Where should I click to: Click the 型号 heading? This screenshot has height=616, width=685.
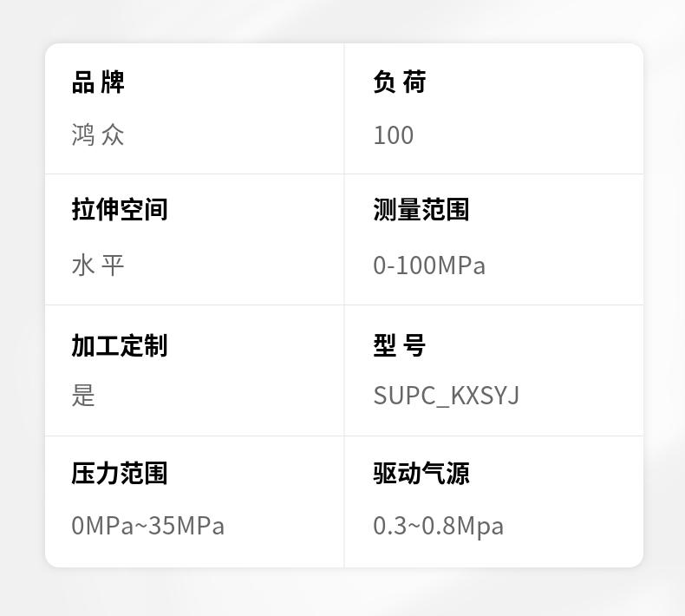click(x=399, y=345)
